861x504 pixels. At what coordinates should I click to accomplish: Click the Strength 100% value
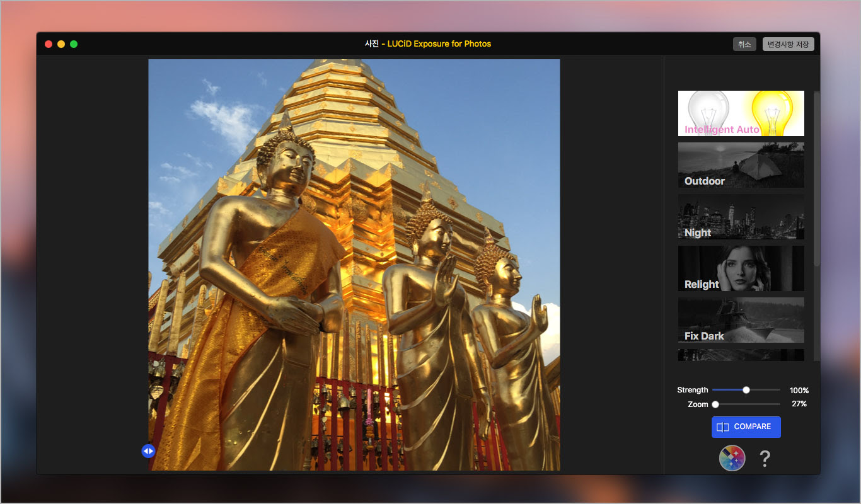point(799,391)
